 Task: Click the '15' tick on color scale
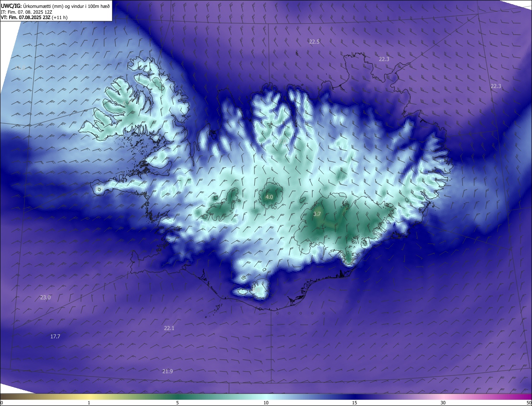(355, 403)
